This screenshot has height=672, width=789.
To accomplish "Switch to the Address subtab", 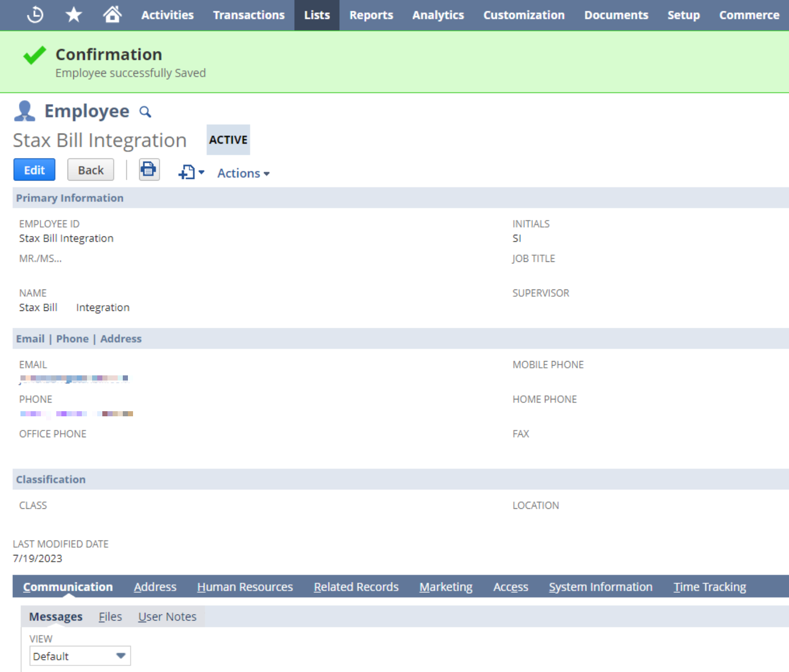I will point(155,587).
